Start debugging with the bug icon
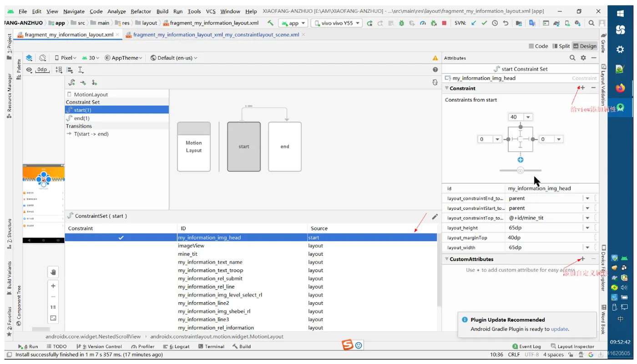The image size is (637, 364). coord(402,23)
